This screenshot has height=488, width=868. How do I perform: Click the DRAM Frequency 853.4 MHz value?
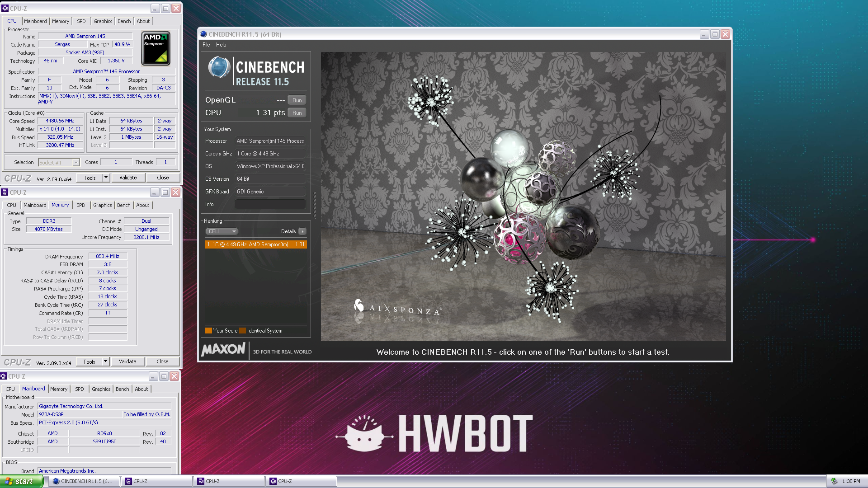[108, 256]
